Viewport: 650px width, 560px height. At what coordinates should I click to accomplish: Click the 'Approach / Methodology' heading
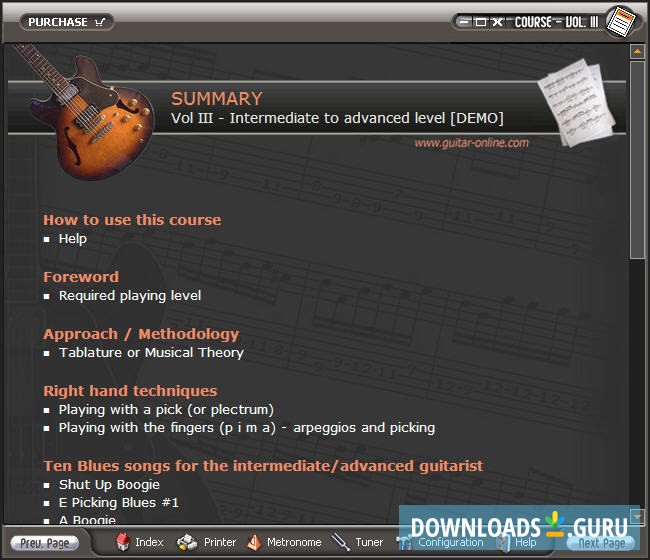(141, 334)
